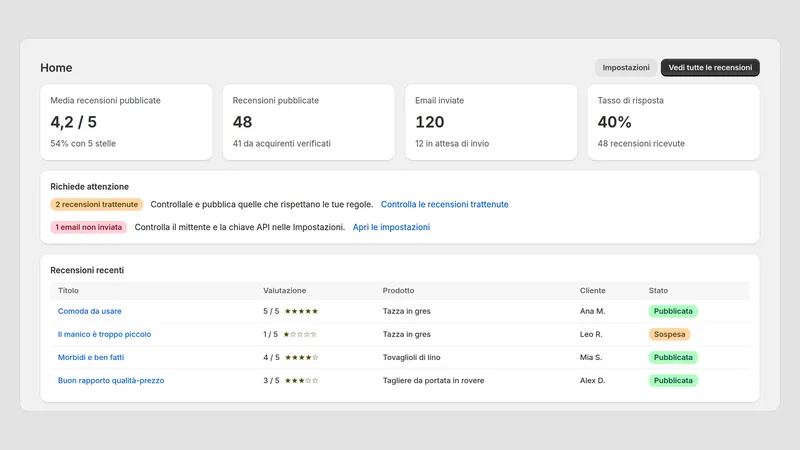Click the Richiede attenzione heading
Viewport: 800px width, 450px height.
89,187
